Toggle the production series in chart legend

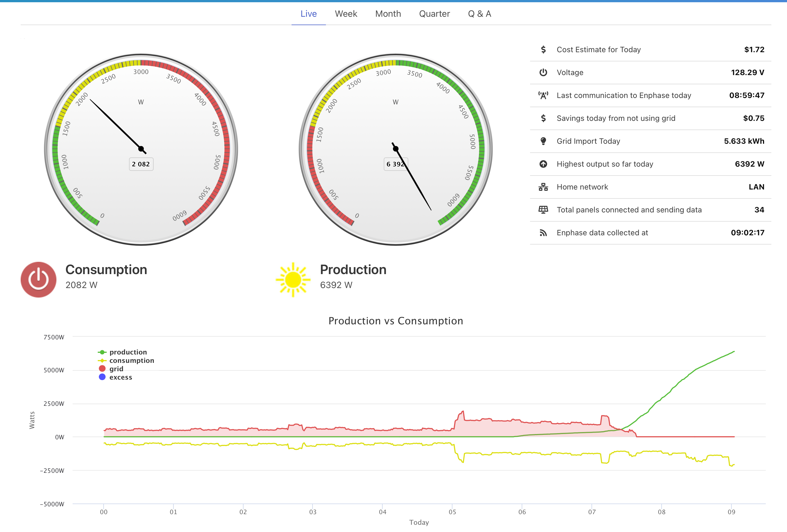128,352
